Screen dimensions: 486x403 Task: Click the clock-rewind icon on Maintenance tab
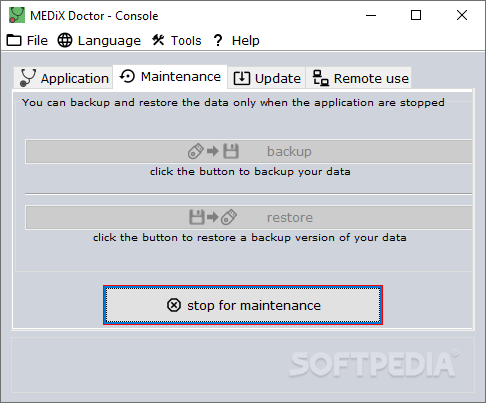127,76
